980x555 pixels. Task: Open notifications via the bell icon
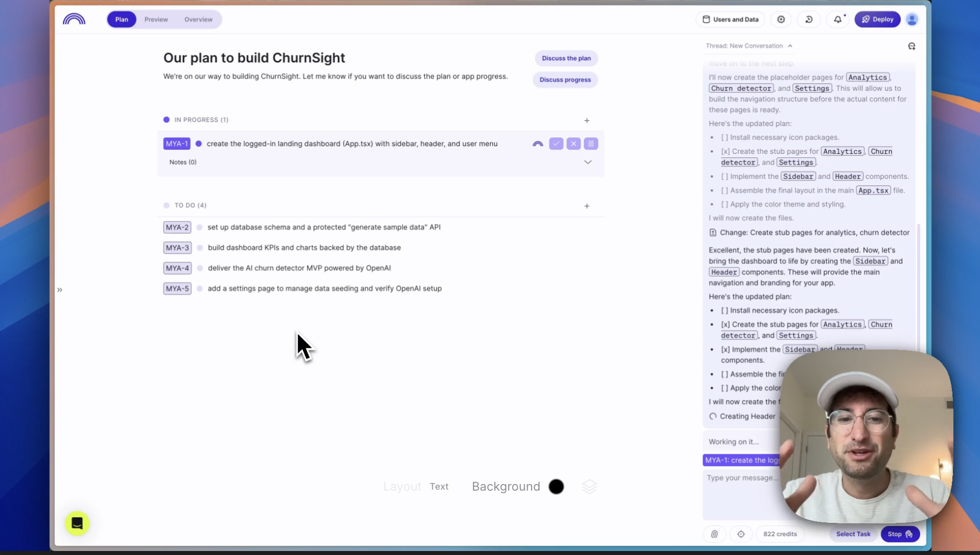click(x=837, y=19)
